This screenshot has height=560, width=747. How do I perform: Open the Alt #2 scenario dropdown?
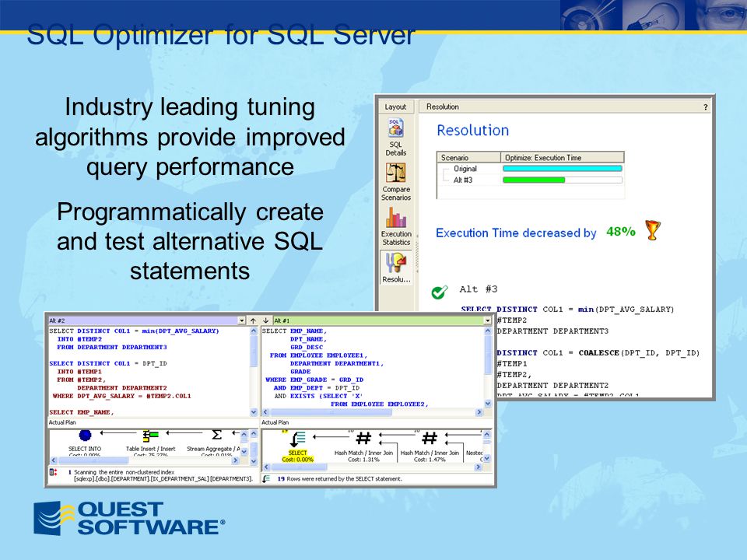(x=241, y=320)
